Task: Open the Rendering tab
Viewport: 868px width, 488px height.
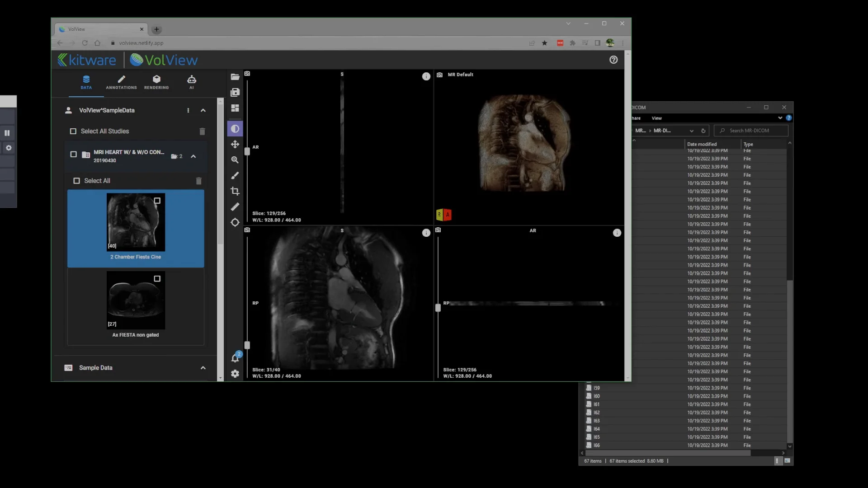Action: [156, 82]
